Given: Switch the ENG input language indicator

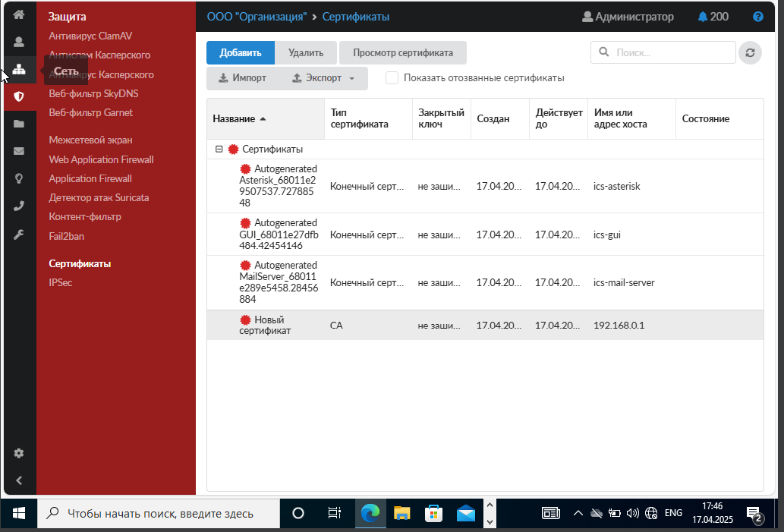Looking at the screenshot, I should tap(673, 512).
